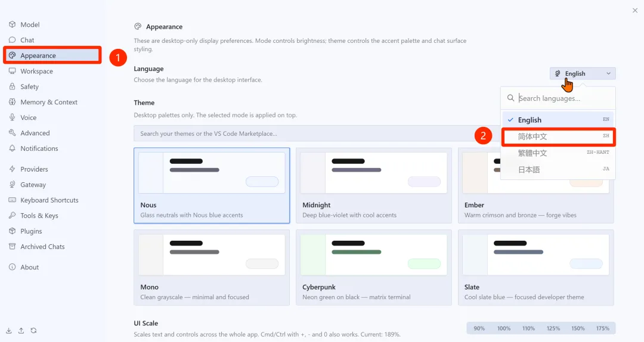The height and width of the screenshot is (342, 644).
Task: Select 简体中文 from language list
Action: [x=558, y=136]
